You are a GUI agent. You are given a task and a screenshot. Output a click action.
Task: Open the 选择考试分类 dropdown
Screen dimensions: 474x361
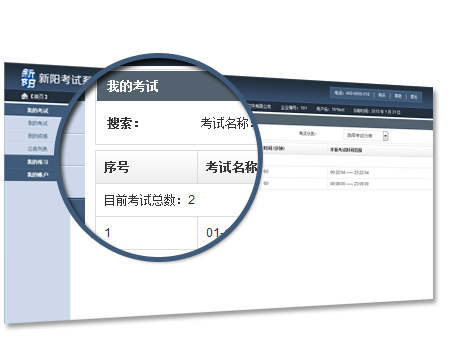coord(366,135)
